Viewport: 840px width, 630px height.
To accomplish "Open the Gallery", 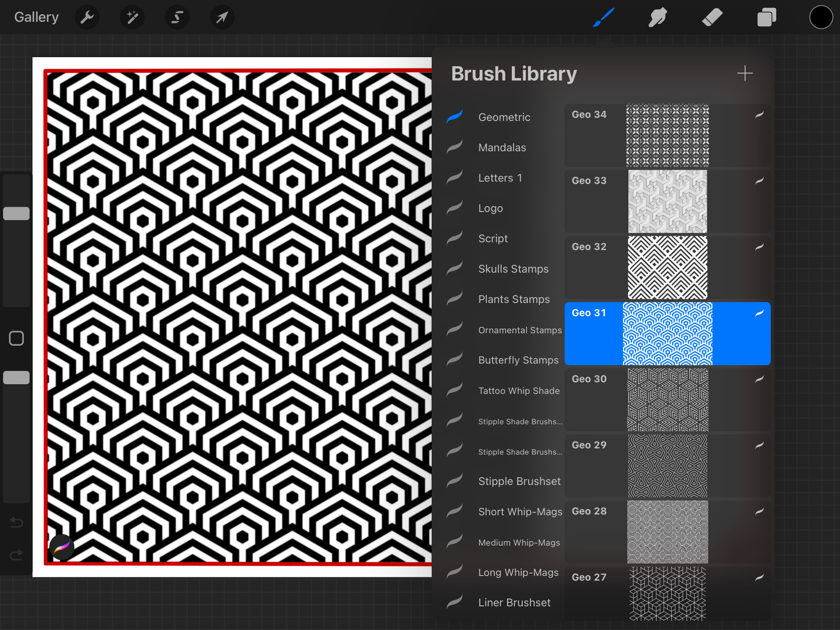I will pyautogui.click(x=36, y=17).
